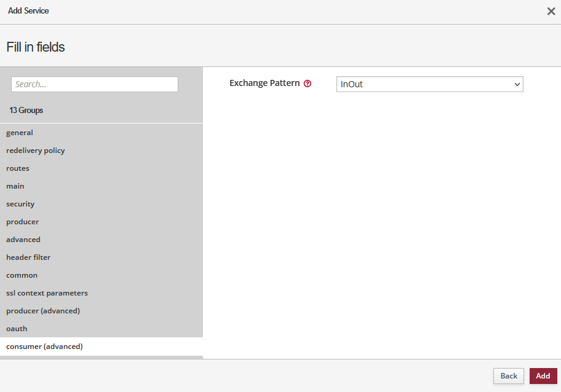Viewport: 561px width, 392px height.
Task: Switch to the routes group
Action: coord(18,168)
